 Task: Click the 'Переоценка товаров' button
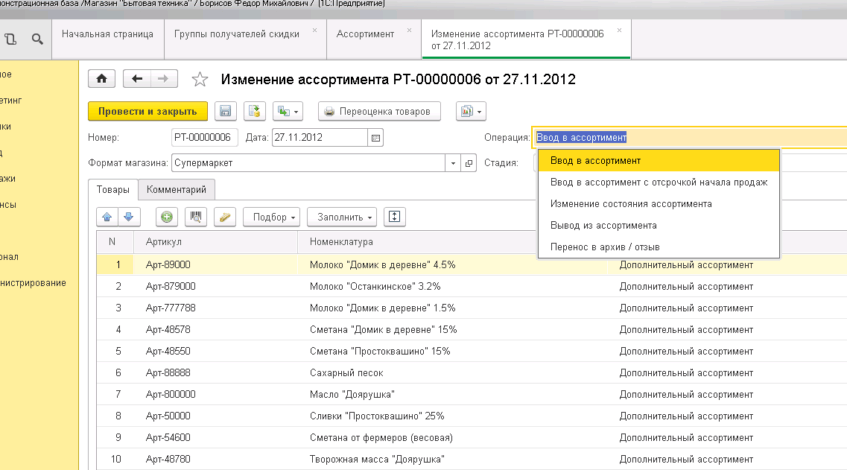pos(379,111)
